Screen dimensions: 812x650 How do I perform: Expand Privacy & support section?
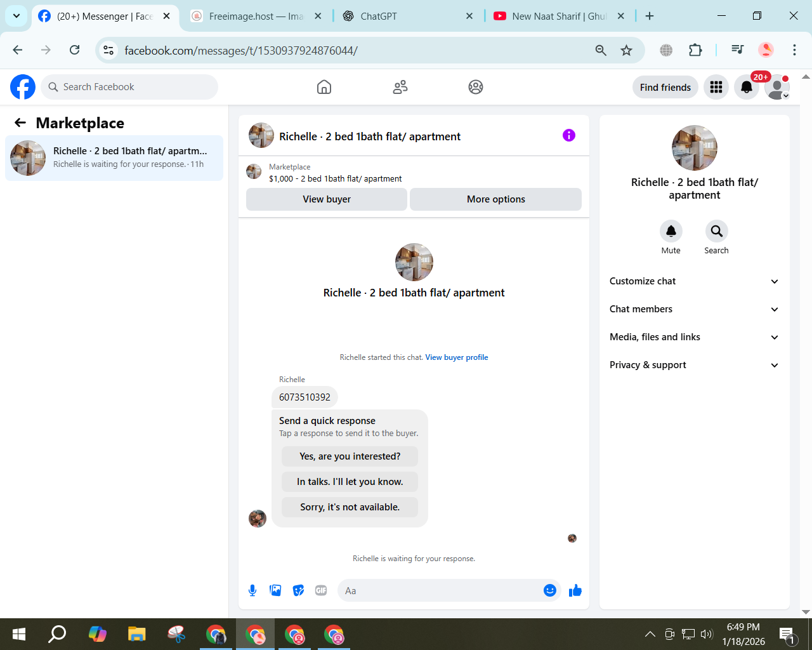(x=694, y=365)
